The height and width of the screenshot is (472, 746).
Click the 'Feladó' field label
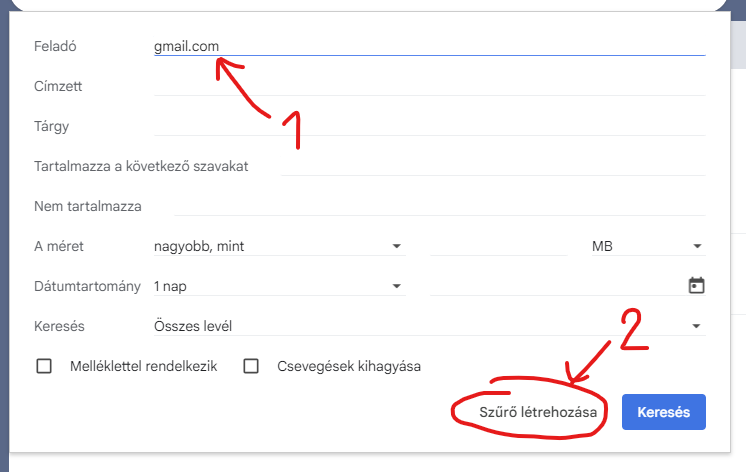(x=56, y=46)
